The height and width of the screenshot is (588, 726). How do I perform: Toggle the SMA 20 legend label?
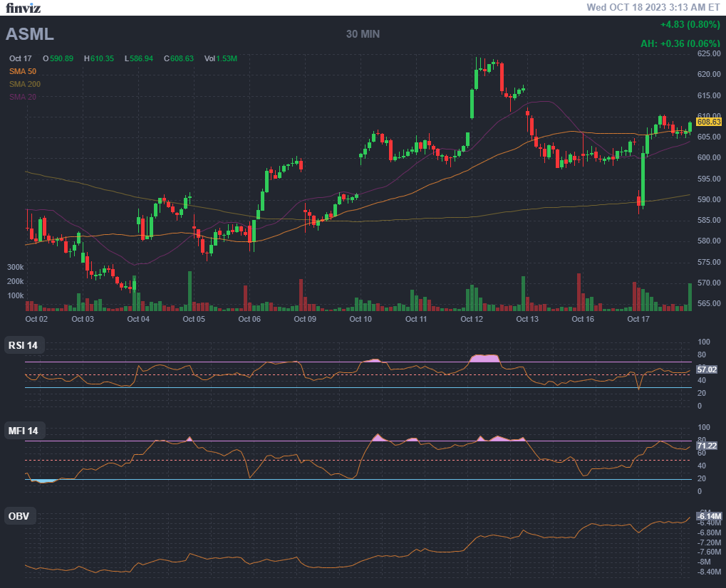click(x=23, y=97)
